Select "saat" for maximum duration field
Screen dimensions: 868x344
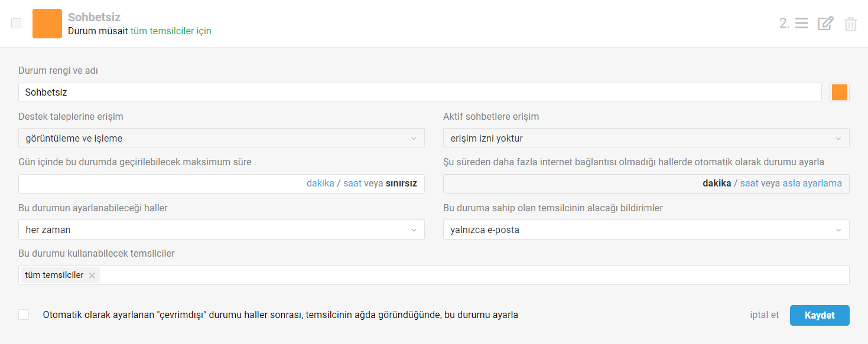[x=352, y=184]
